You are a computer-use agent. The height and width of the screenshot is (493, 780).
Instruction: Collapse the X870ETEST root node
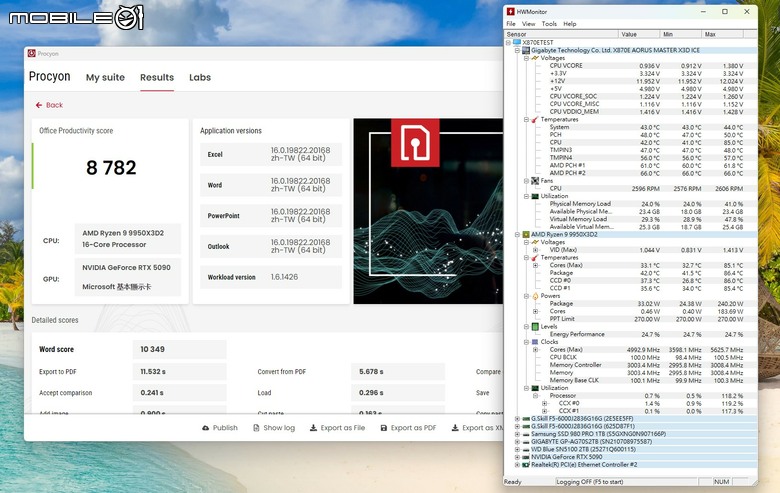[x=508, y=43]
